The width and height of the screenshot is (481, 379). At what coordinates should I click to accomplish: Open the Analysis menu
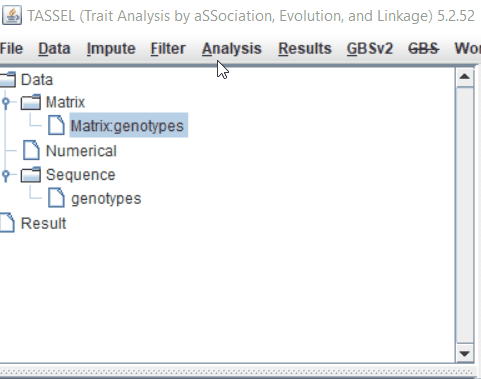pyautogui.click(x=232, y=49)
